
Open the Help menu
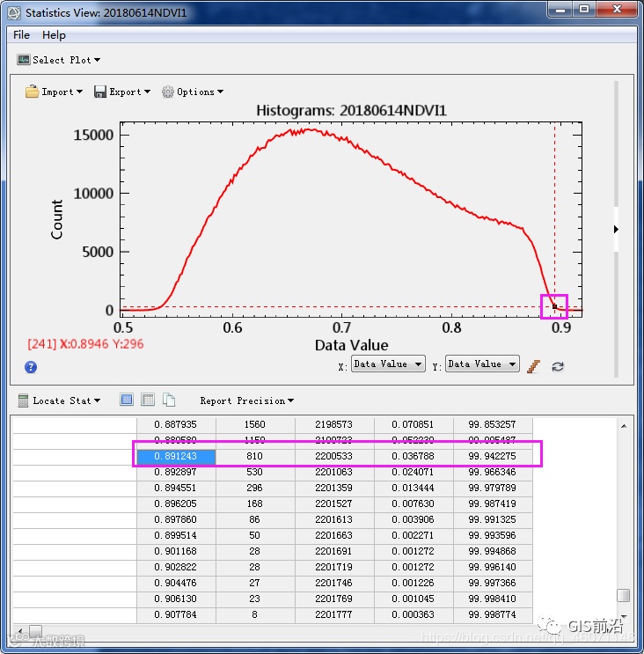pos(54,34)
